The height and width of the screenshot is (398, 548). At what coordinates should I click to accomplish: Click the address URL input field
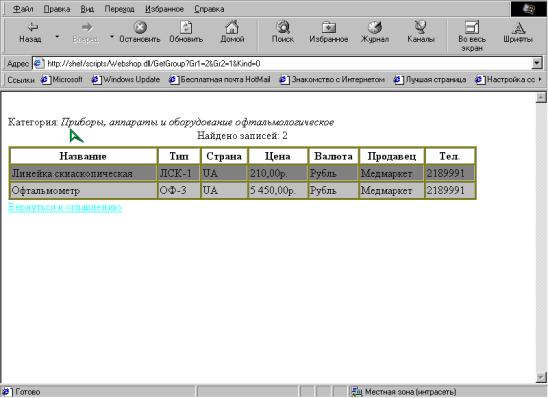point(288,64)
